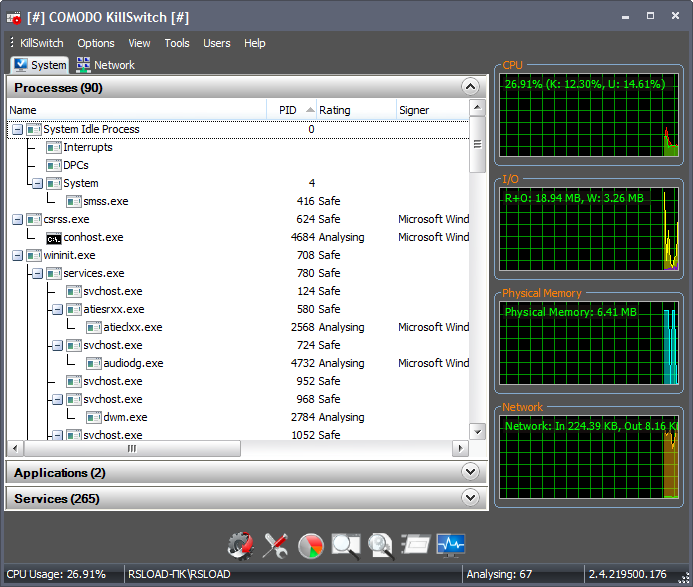Open the KillSwitch menu
Screen dimensions: 693x587
click(x=42, y=43)
